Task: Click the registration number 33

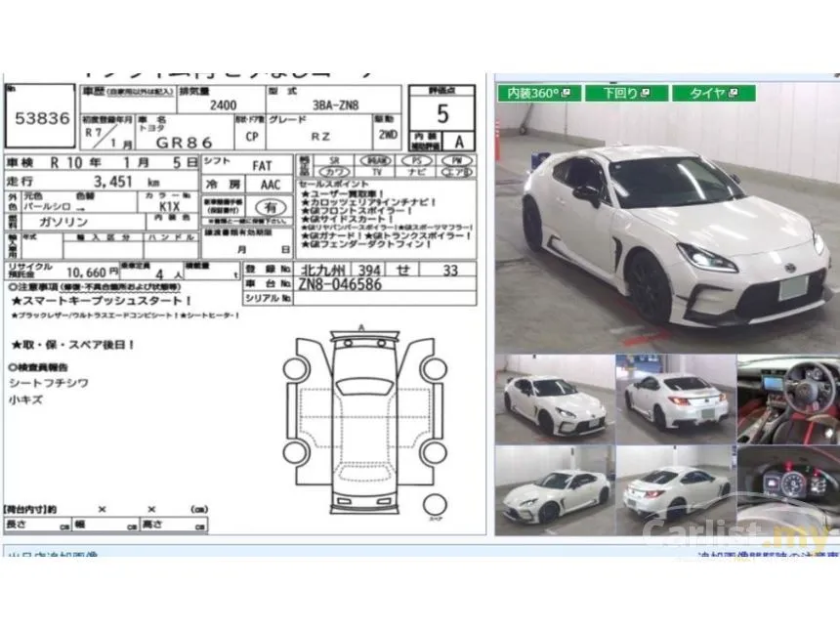Action: 450,270
